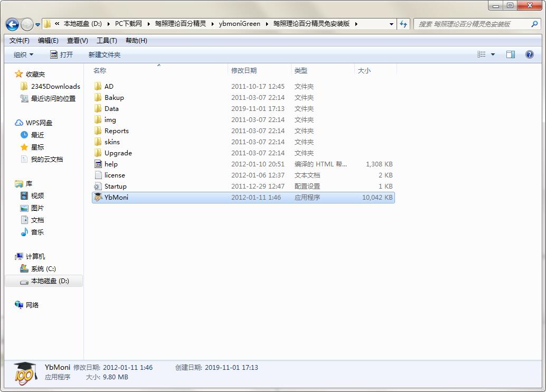Click the 打开 toolbar button
546x392 pixels.
62,55
